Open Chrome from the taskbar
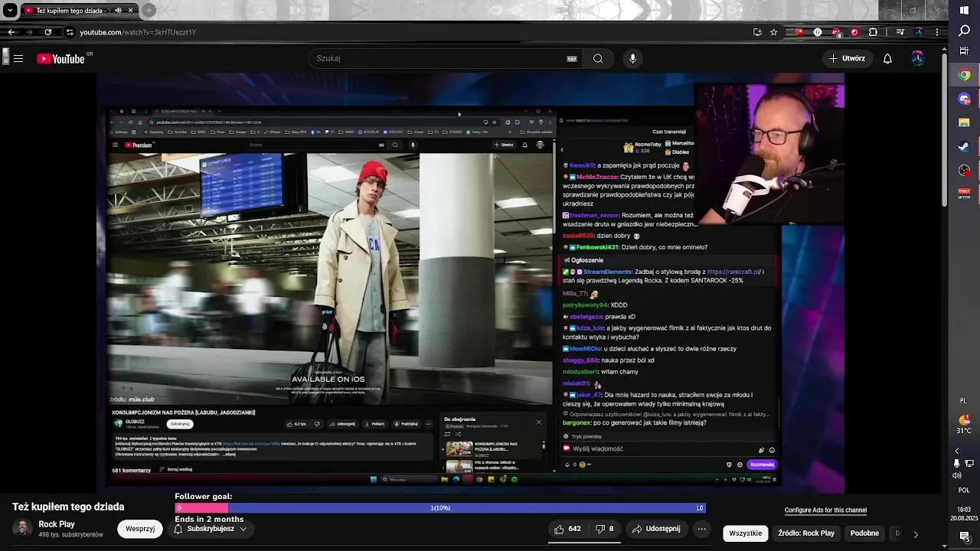This screenshot has height=551, width=980. tap(964, 75)
